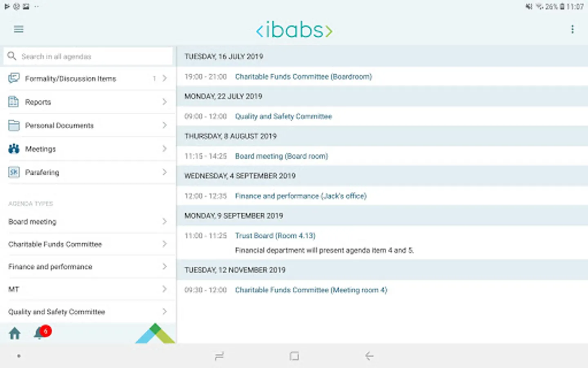Expand the Parafering row chevron
This screenshot has height=368, width=588.
[165, 172]
